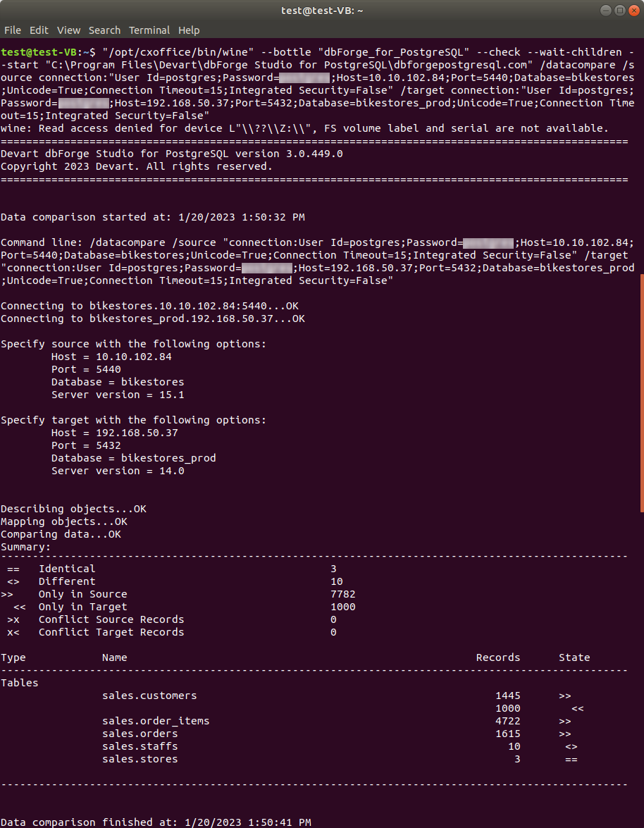
Task: Open the File menu
Action: [x=13, y=30]
